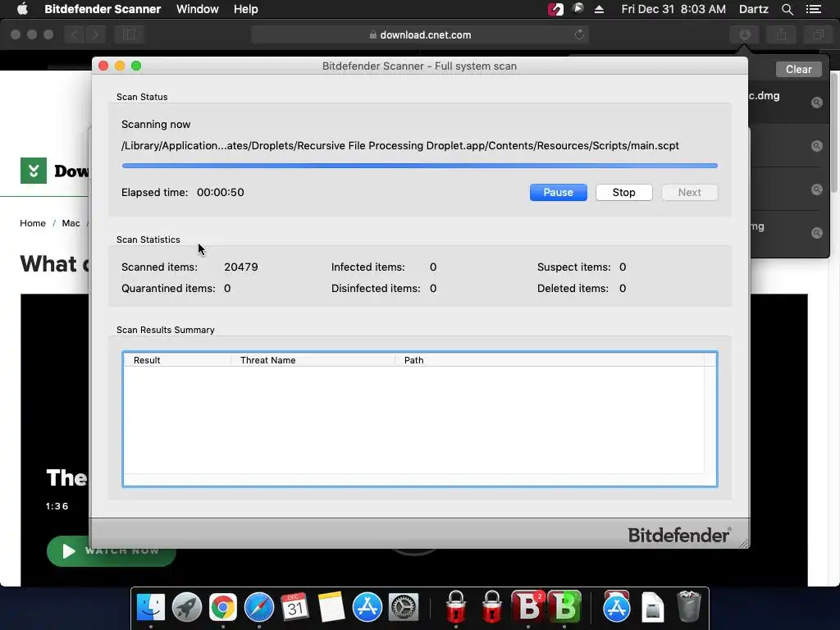Image resolution: width=840 pixels, height=630 pixels.
Task: Stop the Bitdefender scan
Action: click(x=623, y=192)
